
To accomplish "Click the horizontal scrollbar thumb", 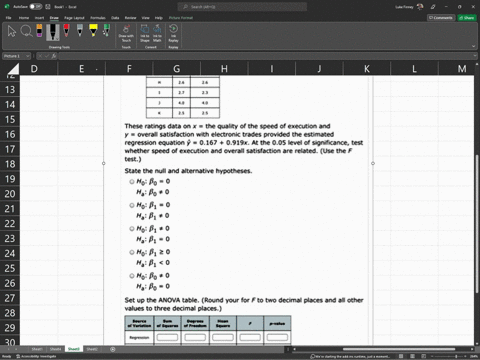I will [399, 349].
